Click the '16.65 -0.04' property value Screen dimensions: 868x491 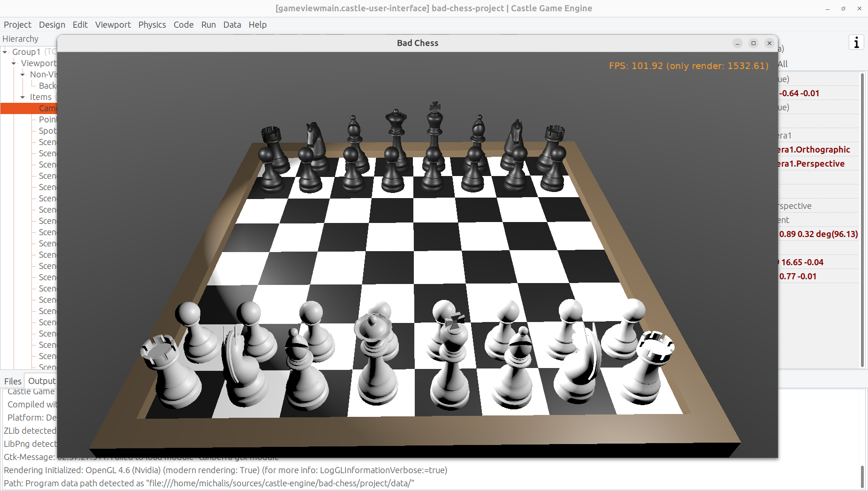pos(801,262)
